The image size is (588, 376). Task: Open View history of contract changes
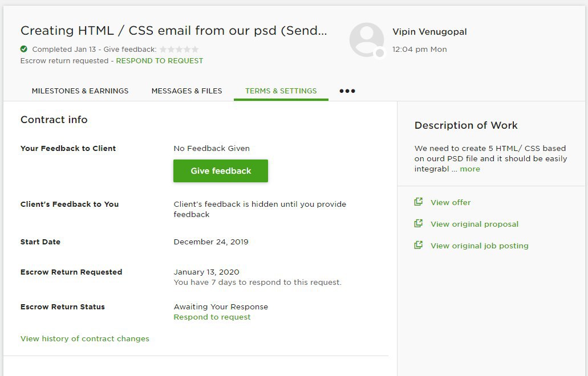(x=85, y=338)
